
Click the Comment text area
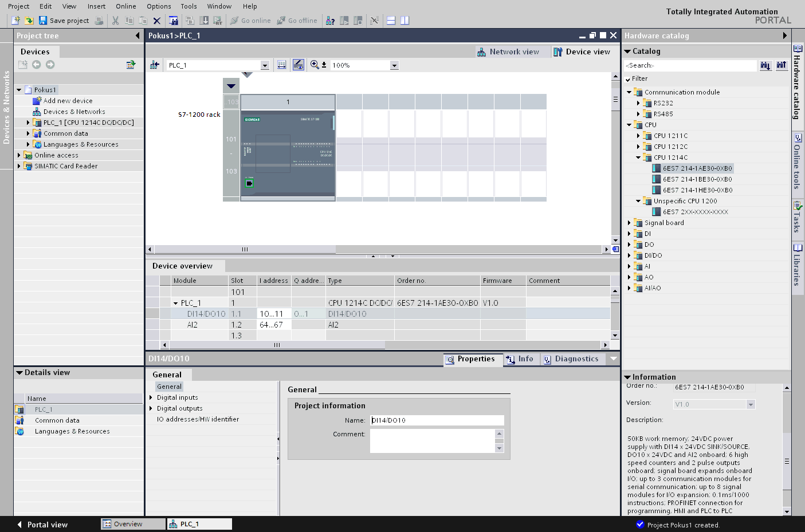point(432,441)
